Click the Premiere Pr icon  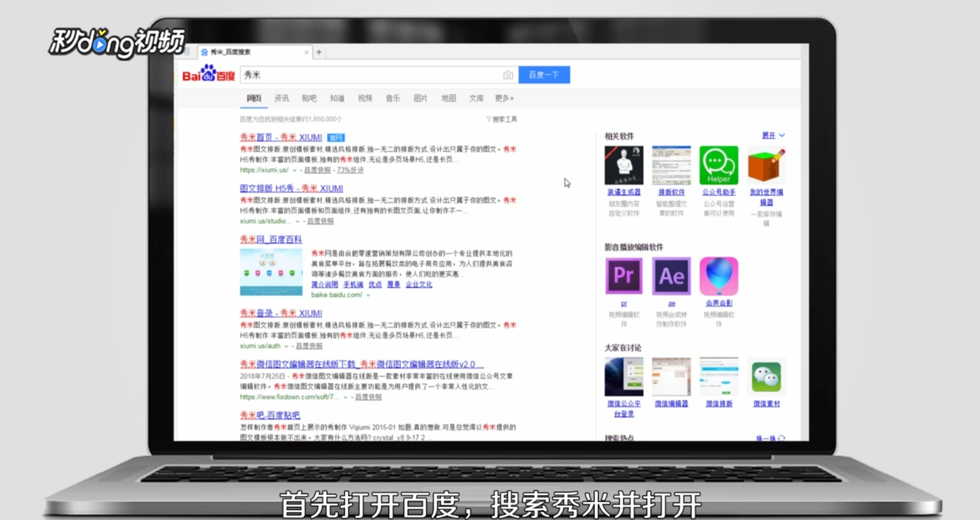(624, 277)
